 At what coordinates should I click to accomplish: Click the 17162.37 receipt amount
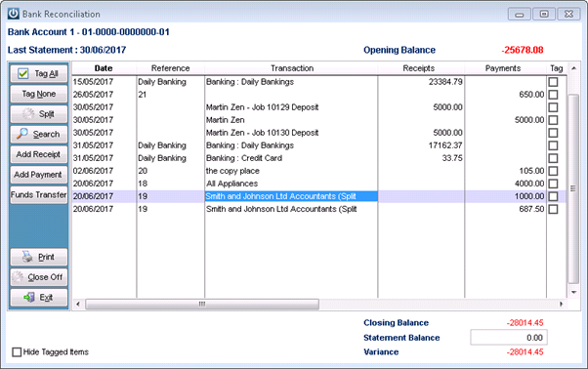point(445,145)
